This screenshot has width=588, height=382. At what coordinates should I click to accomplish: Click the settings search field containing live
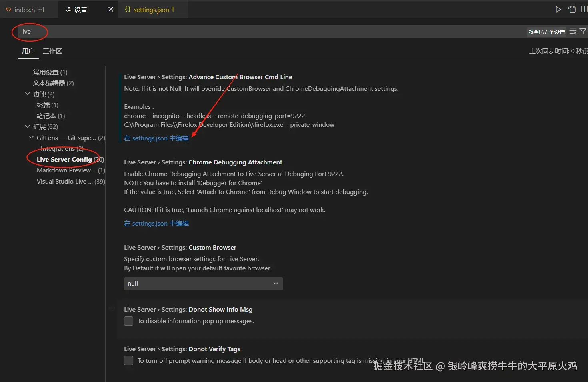(272, 32)
